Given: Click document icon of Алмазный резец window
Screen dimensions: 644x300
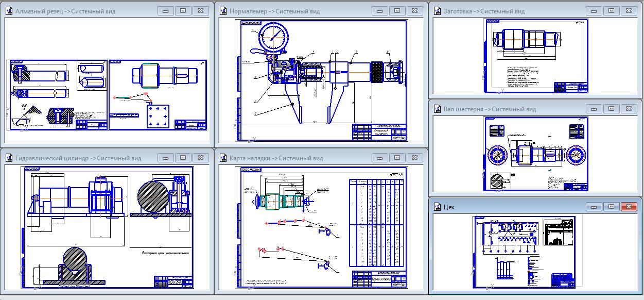Looking at the screenshot, I should 9,11.
